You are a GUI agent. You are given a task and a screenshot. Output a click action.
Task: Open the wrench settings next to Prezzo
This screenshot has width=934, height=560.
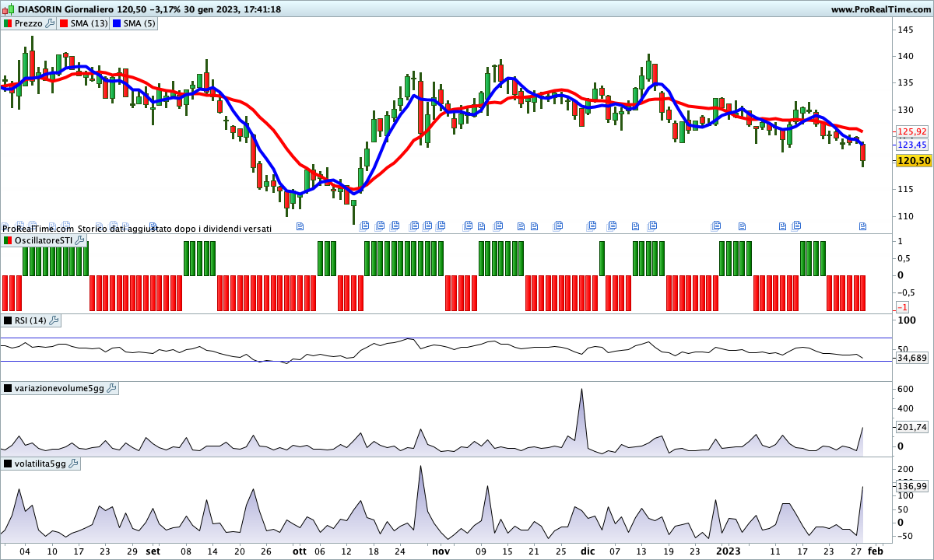(51, 23)
